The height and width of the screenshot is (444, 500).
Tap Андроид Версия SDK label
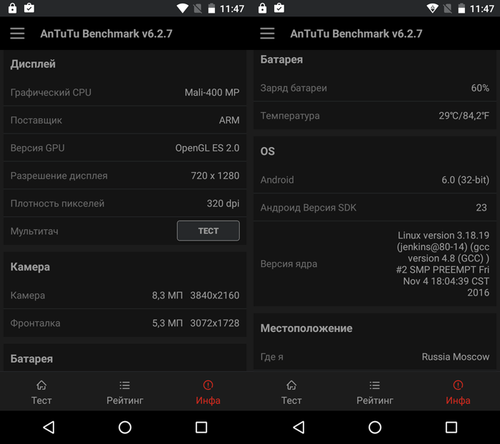pyautogui.click(x=308, y=208)
